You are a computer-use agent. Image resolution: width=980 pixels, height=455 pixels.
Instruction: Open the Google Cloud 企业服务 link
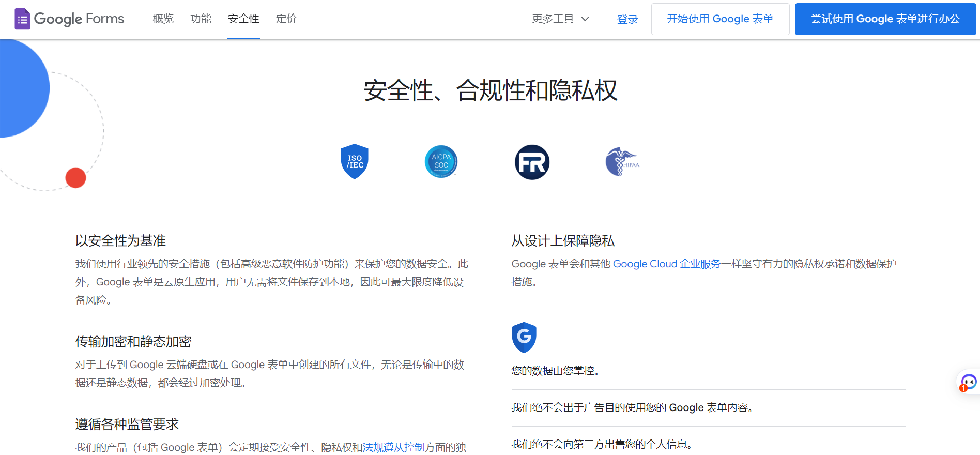click(x=667, y=264)
